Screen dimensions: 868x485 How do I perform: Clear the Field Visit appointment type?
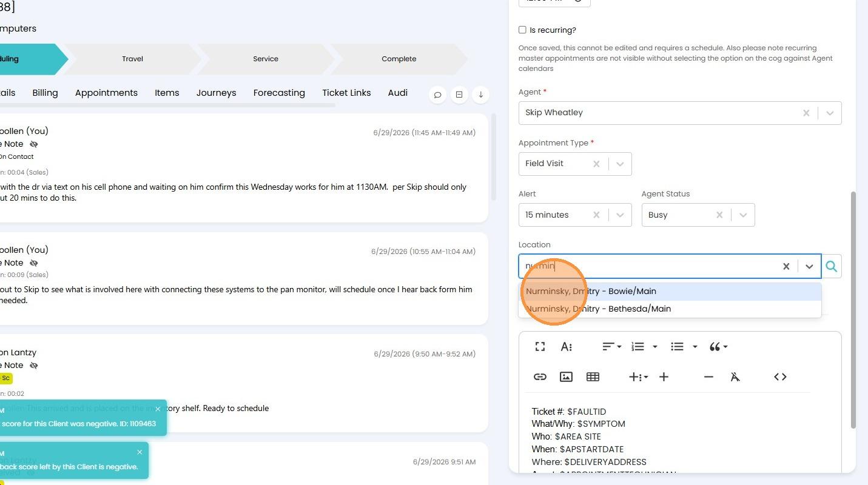point(596,164)
